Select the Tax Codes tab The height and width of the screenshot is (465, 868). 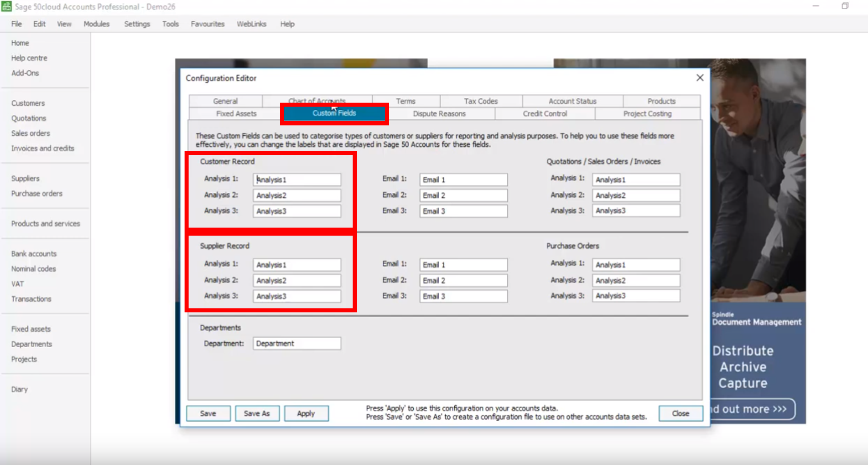pos(481,101)
